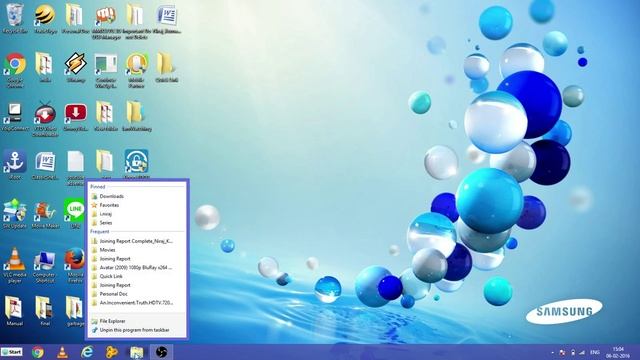Click the Start button
The height and width of the screenshot is (360, 640).
point(12,352)
